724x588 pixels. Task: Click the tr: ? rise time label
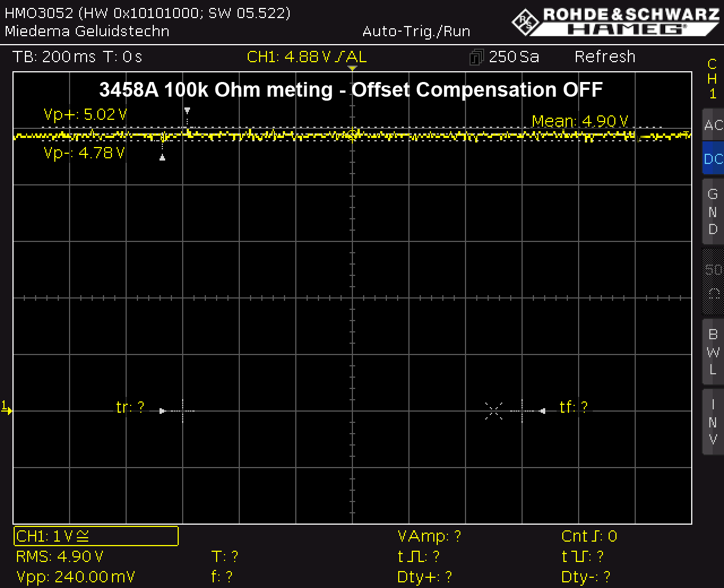pyautogui.click(x=130, y=408)
